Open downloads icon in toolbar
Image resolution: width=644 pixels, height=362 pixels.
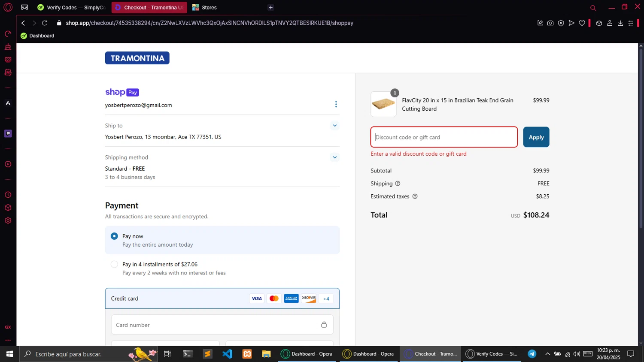620,23
